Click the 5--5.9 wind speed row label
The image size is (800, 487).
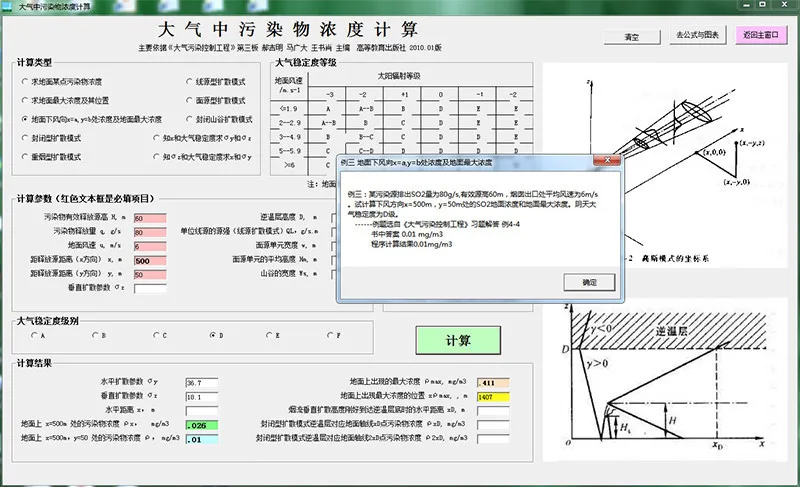pos(289,151)
